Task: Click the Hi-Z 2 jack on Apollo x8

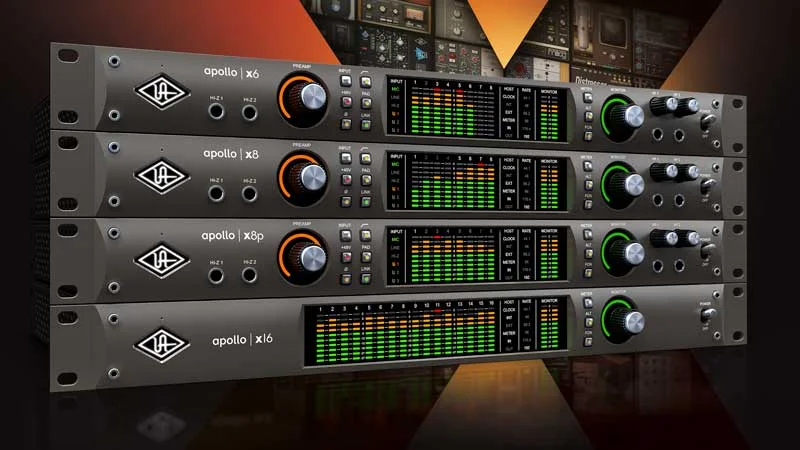Action: coord(249,194)
